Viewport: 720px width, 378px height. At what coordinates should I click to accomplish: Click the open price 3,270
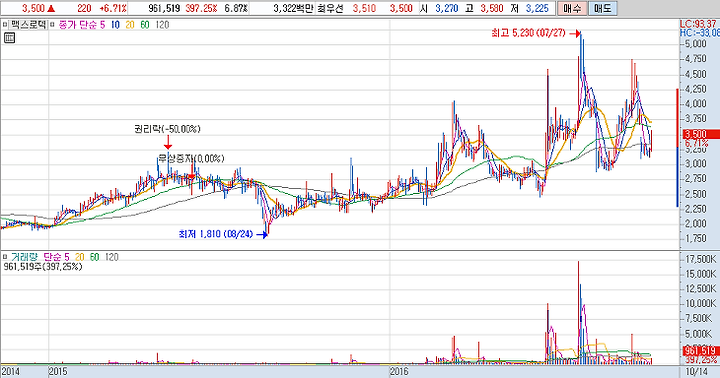click(446, 8)
